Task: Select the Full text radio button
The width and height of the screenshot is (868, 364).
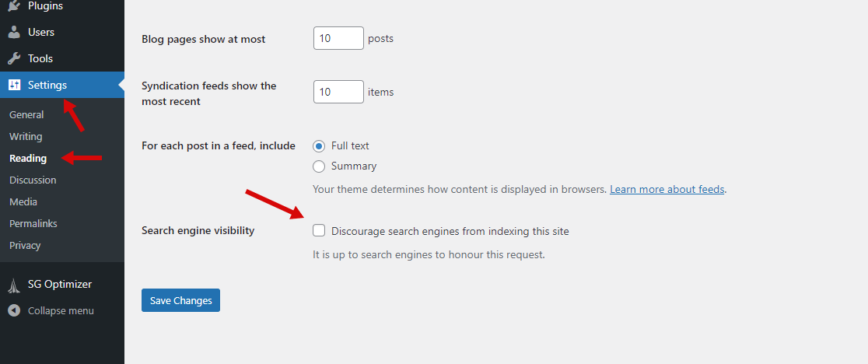Action: pos(319,146)
